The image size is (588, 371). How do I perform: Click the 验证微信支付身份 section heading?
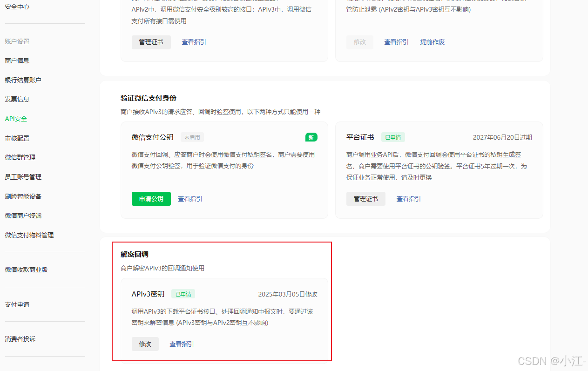149,98
